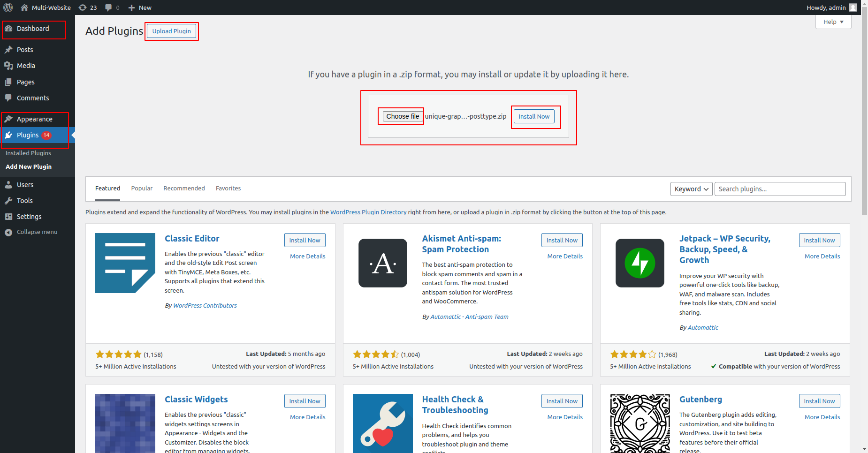868x453 pixels.
Task: Open the WordPress Plugin Directory link
Action: [x=368, y=212]
